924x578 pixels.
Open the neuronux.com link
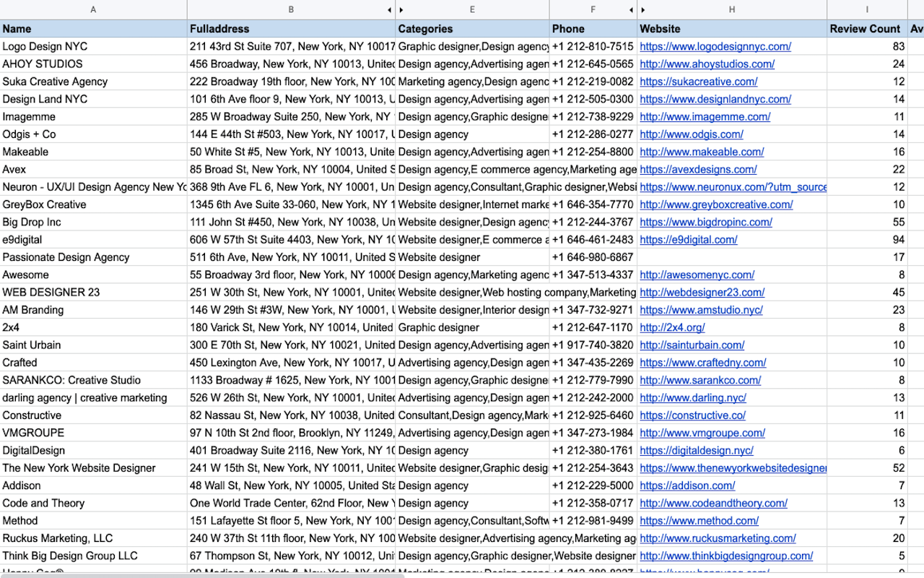[x=733, y=187]
